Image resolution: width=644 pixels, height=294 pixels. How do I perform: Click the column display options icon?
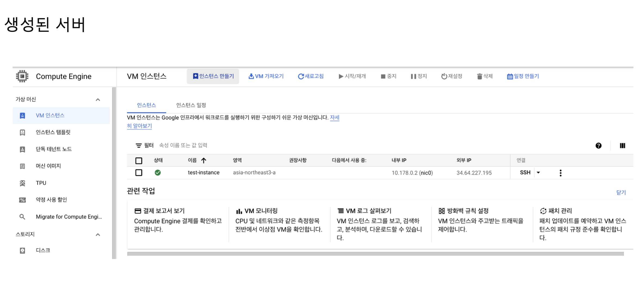tap(622, 146)
